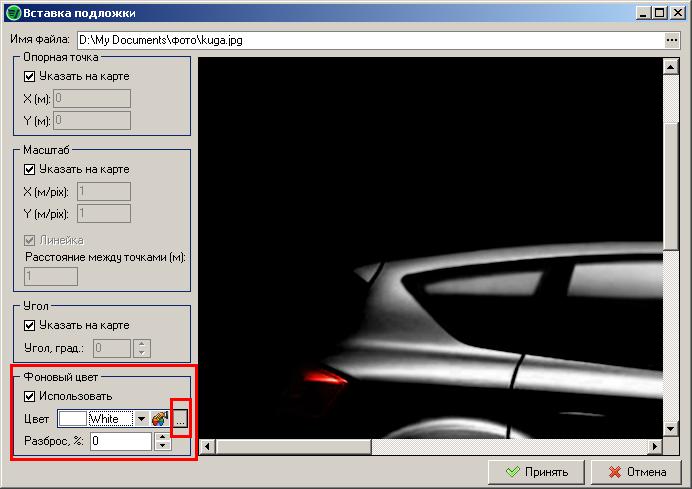Click the file name path field
Image resolution: width=692 pixels, height=489 pixels.
coord(369,41)
